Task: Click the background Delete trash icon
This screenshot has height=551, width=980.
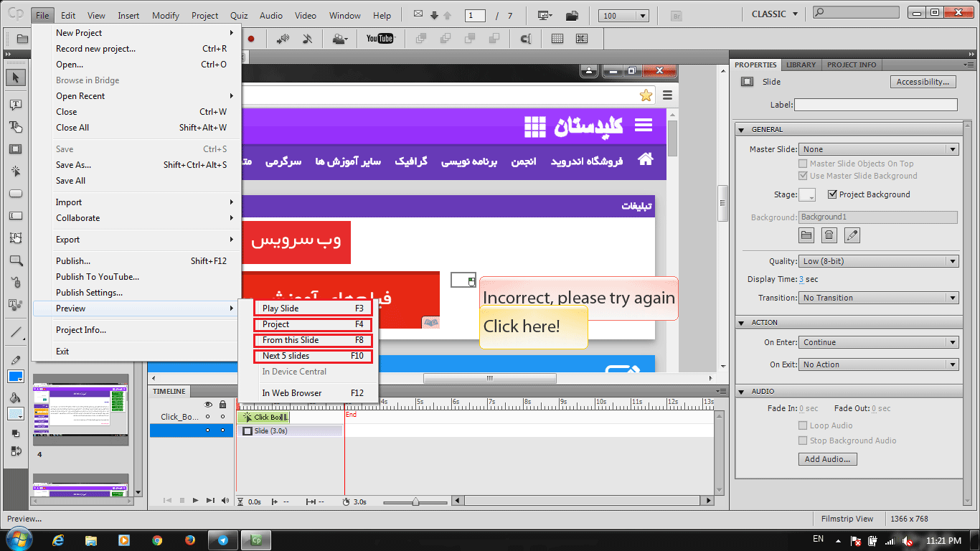Action: tap(829, 235)
